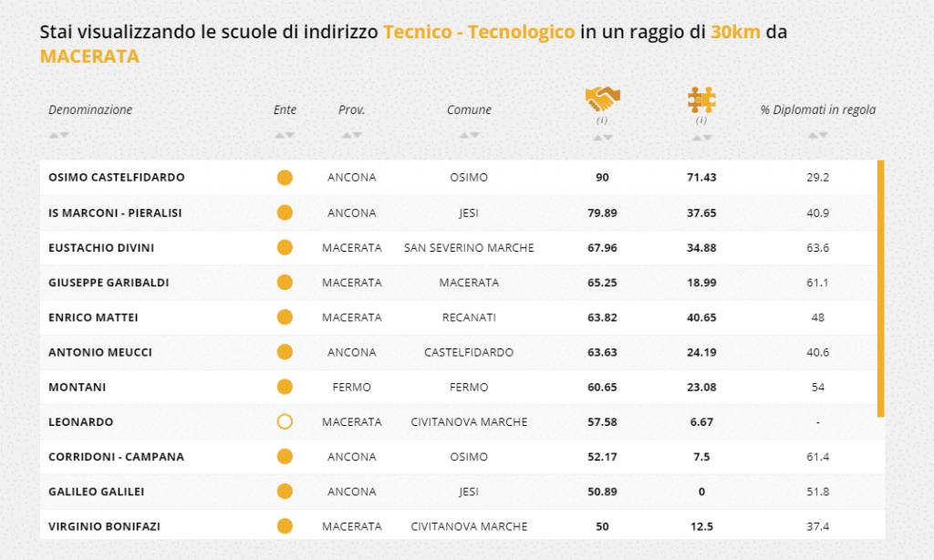This screenshot has width=934, height=560.
Task: Click the puzzle piece icon column header
Action: point(701,99)
